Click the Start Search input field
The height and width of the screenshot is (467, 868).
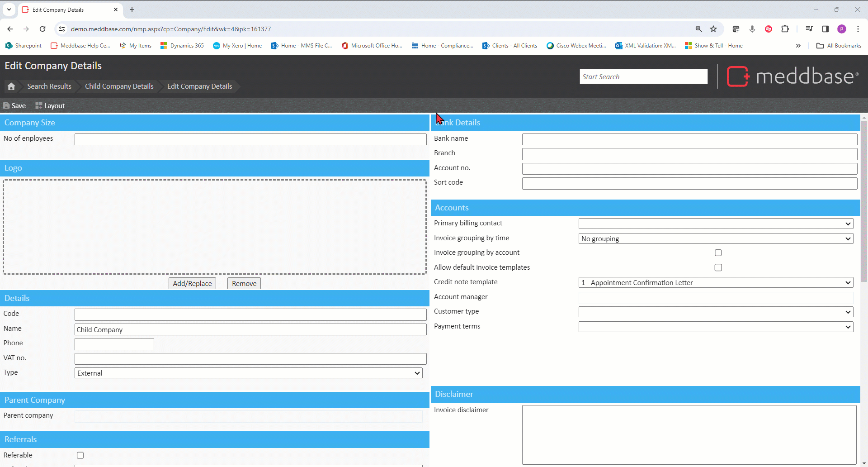643,77
